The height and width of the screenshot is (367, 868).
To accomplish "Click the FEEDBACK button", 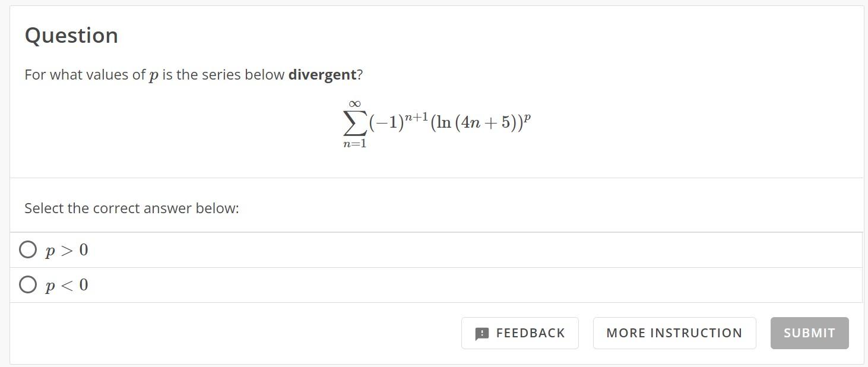I will (x=519, y=333).
